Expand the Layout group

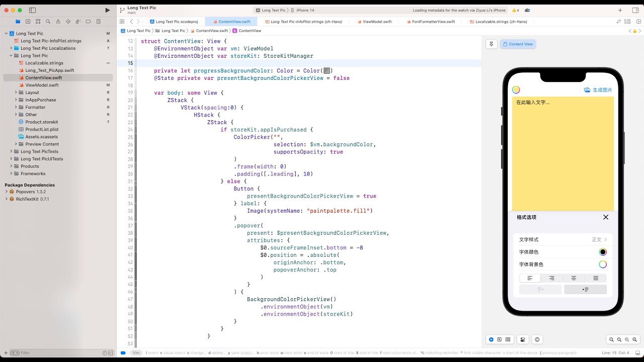coord(16,93)
